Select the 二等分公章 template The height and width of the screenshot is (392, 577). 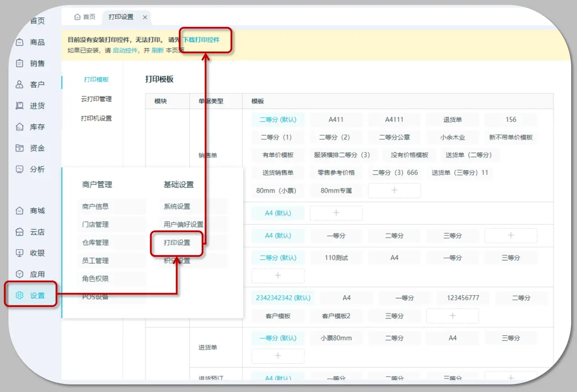click(394, 137)
